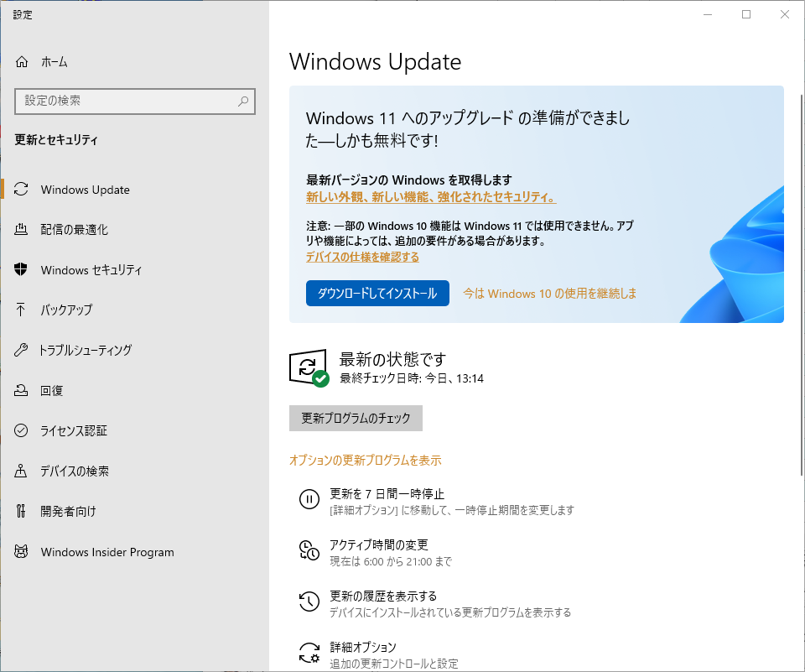Click 更新プログラムのチェック button
The width and height of the screenshot is (805, 672).
coord(356,418)
